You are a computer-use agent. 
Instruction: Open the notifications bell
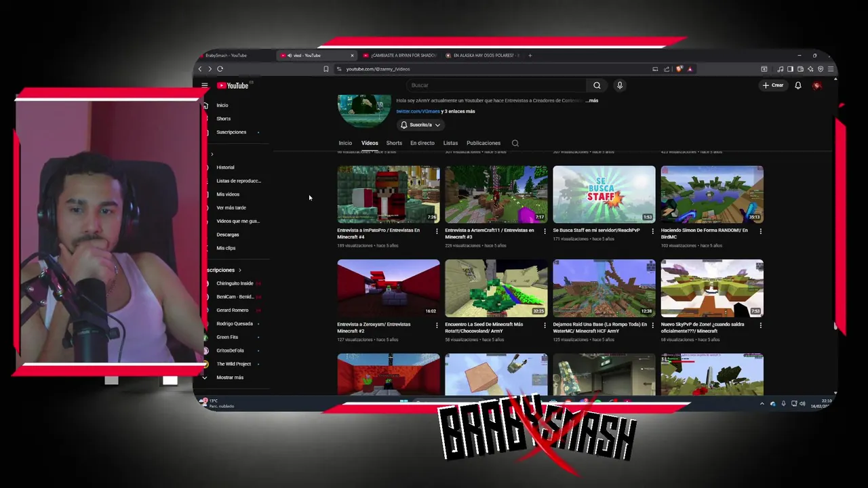798,85
